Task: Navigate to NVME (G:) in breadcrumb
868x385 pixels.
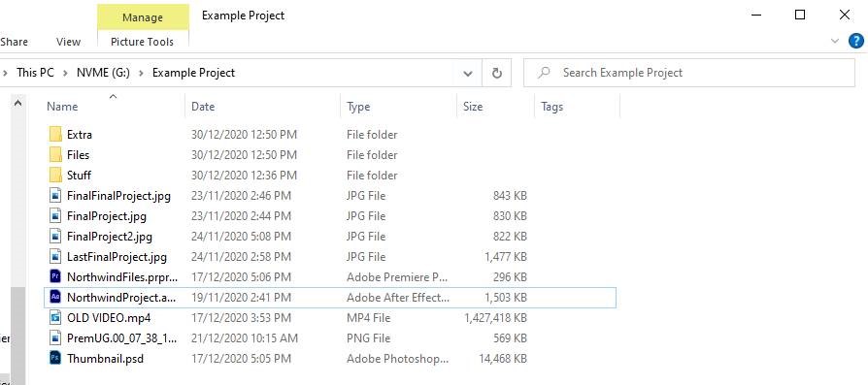Action: click(x=104, y=73)
